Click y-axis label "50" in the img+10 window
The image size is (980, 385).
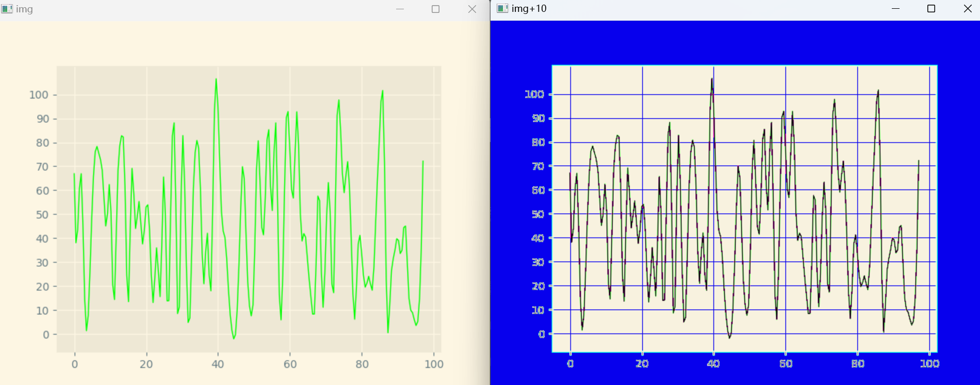(x=538, y=214)
